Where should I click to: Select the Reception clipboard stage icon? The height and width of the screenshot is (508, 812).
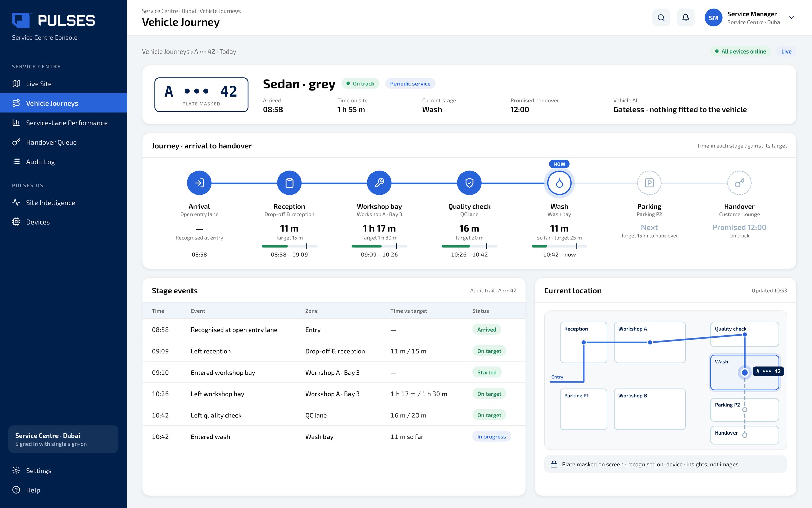[x=289, y=183]
